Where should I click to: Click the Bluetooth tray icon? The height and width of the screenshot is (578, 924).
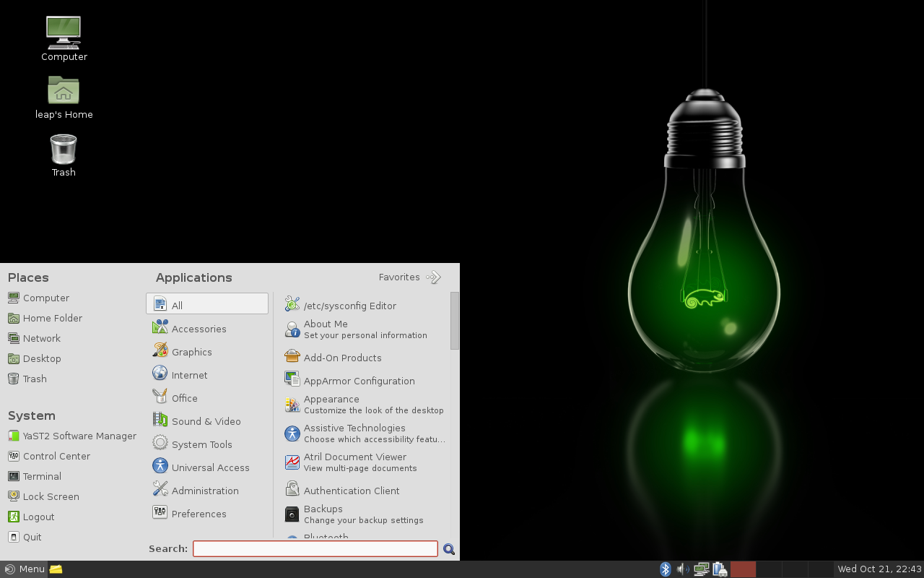[x=666, y=569]
